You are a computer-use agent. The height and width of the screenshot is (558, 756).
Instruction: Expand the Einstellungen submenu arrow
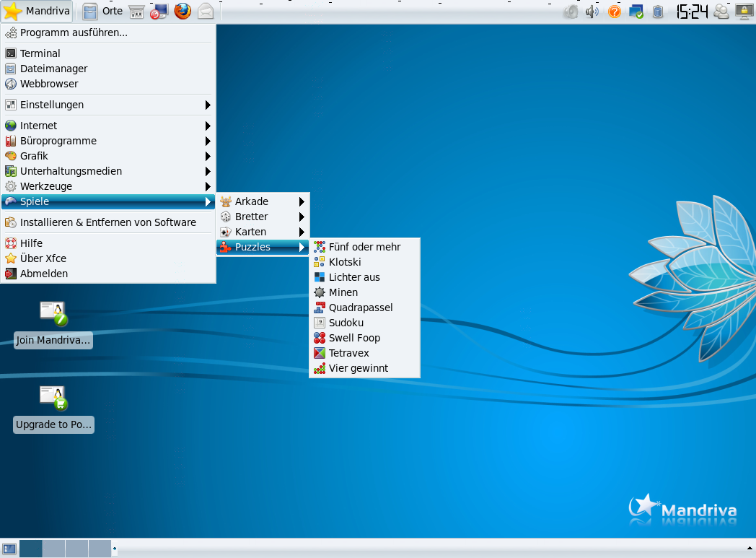point(207,105)
